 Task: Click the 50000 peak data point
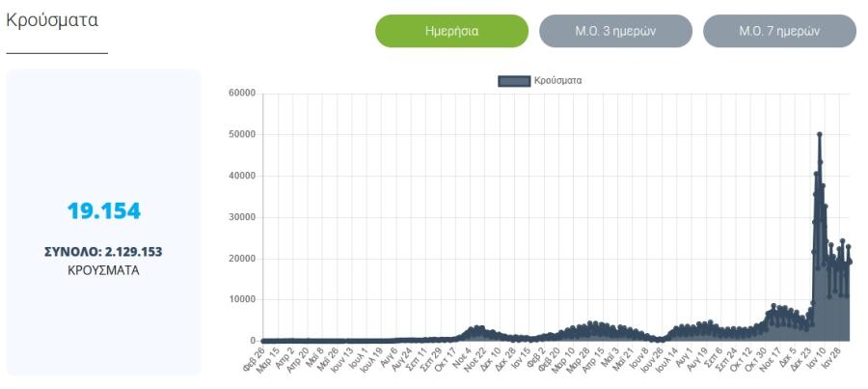(819, 134)
